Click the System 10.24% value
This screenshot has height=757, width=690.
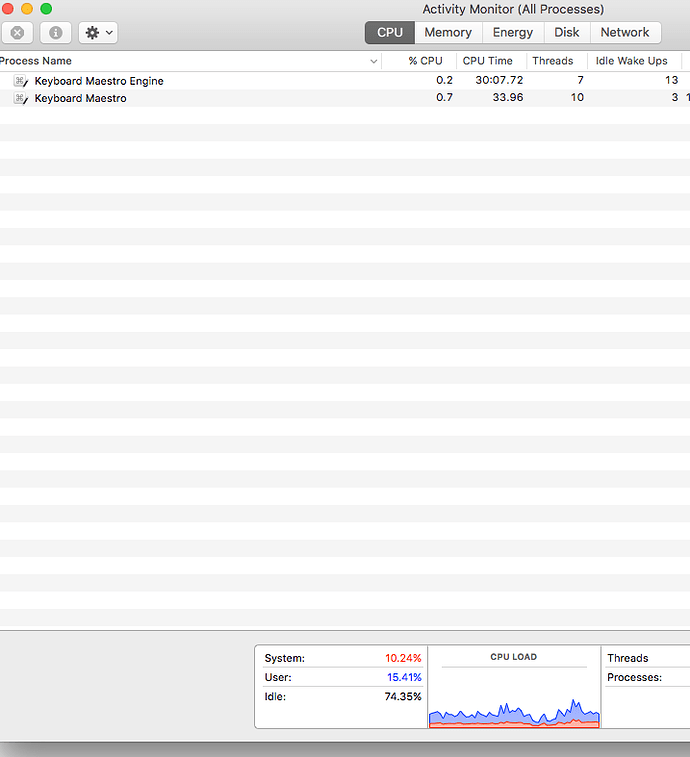(403, 658)
